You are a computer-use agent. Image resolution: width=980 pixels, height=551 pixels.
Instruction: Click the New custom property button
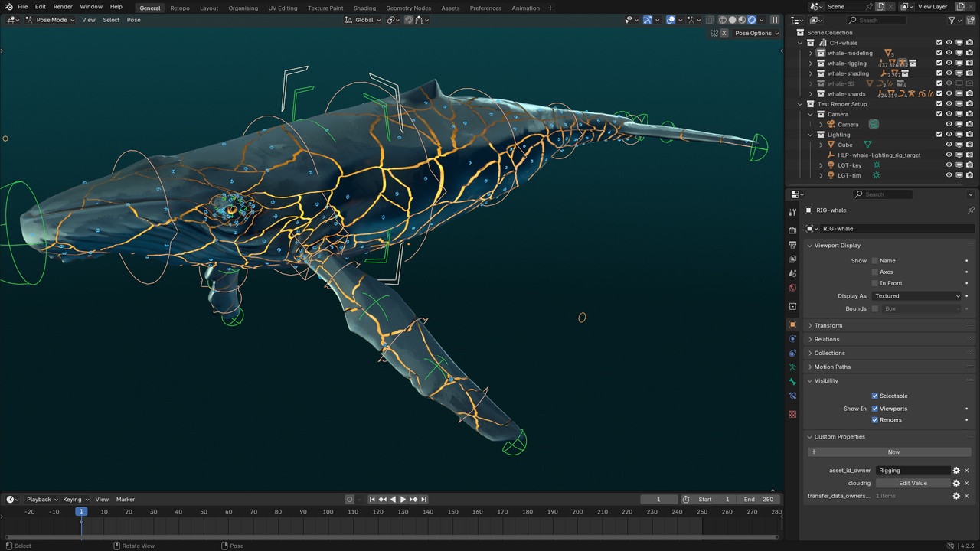(893, 452)
